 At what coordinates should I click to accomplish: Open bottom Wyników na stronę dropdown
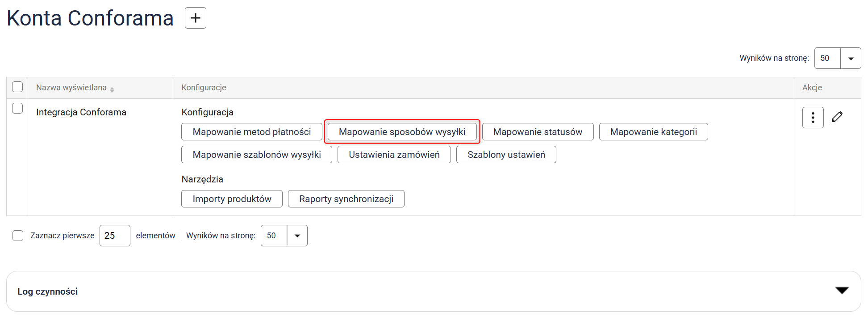[297, 236]
